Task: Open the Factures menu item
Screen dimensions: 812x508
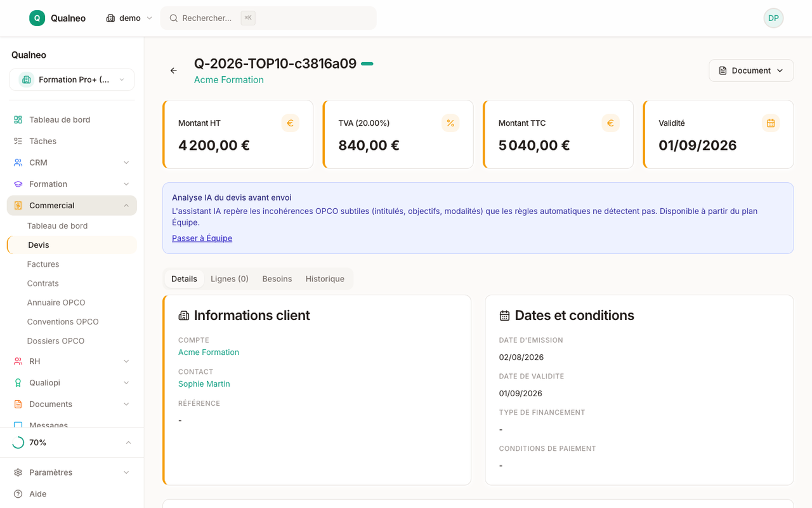Action: 72,264
